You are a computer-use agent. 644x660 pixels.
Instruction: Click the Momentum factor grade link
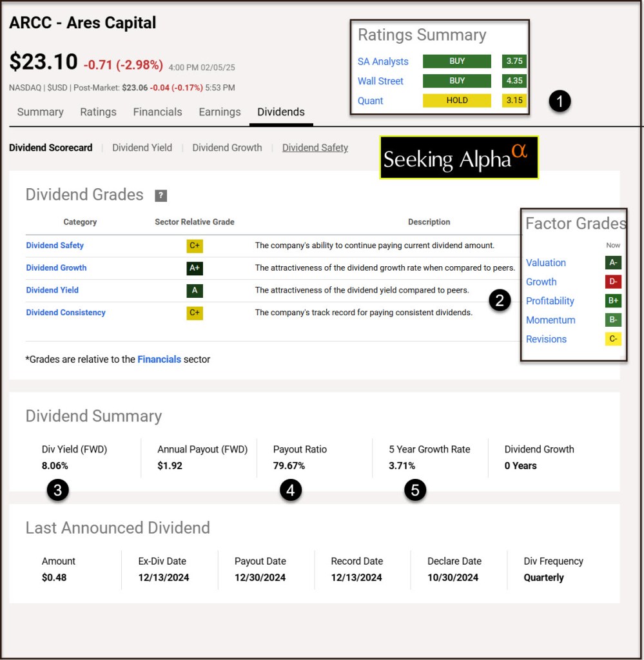[x=551, y=320]
